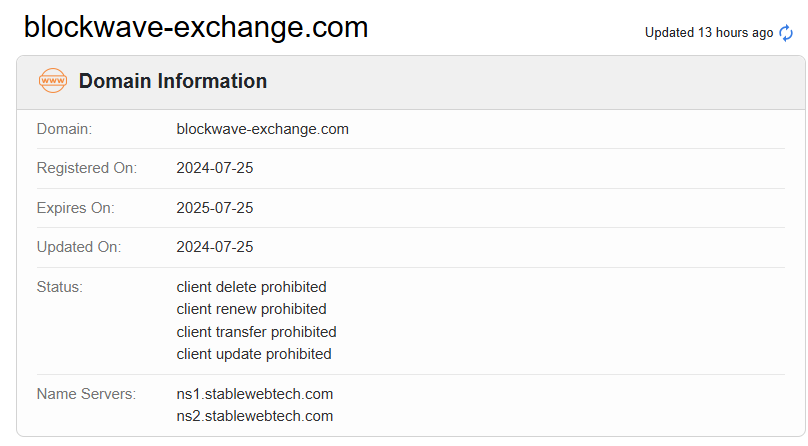This screenshot has width=808, height=446.
Task: Click the Expires On date 2025-07-25
Action: (215, 208)
